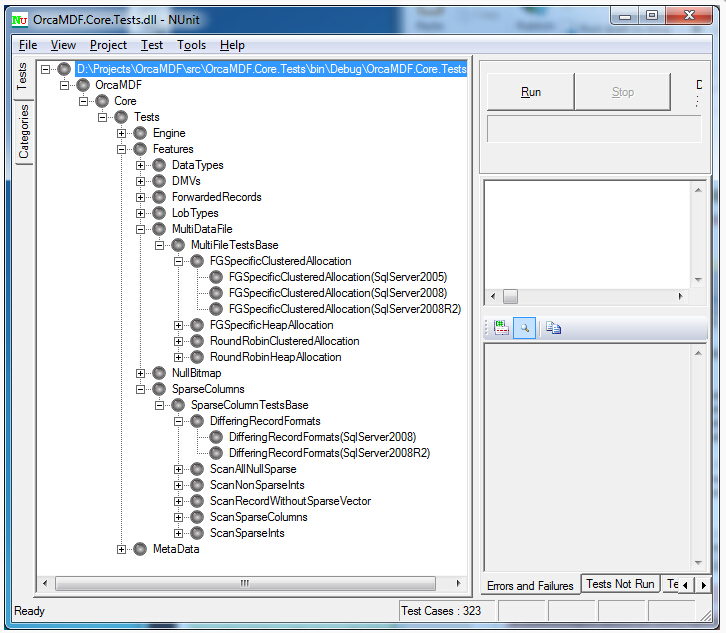Click the status circle icon beside OrcaMDF node
Screen dimensions: 726x633
click(x=83, y=85)
